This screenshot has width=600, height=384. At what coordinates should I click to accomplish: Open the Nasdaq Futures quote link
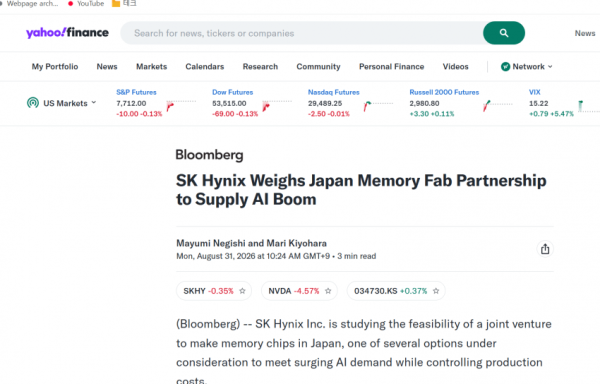tap(334, 92)
